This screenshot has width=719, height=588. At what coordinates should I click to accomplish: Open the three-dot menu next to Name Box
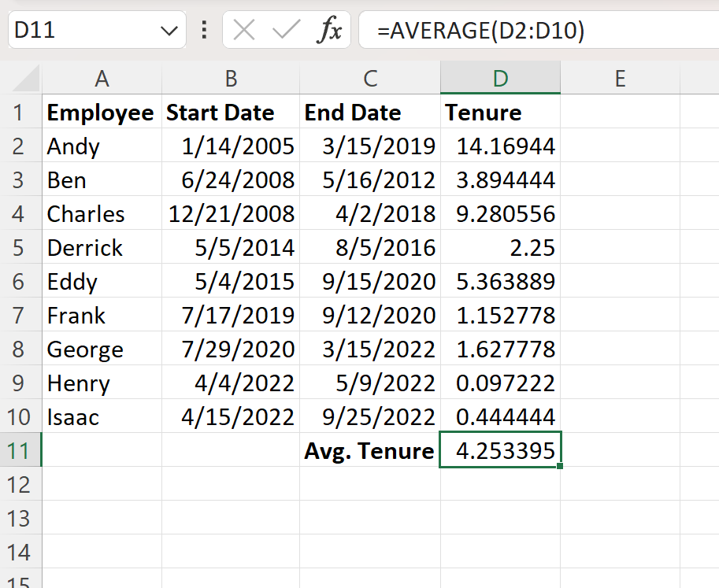click(203, 30)
